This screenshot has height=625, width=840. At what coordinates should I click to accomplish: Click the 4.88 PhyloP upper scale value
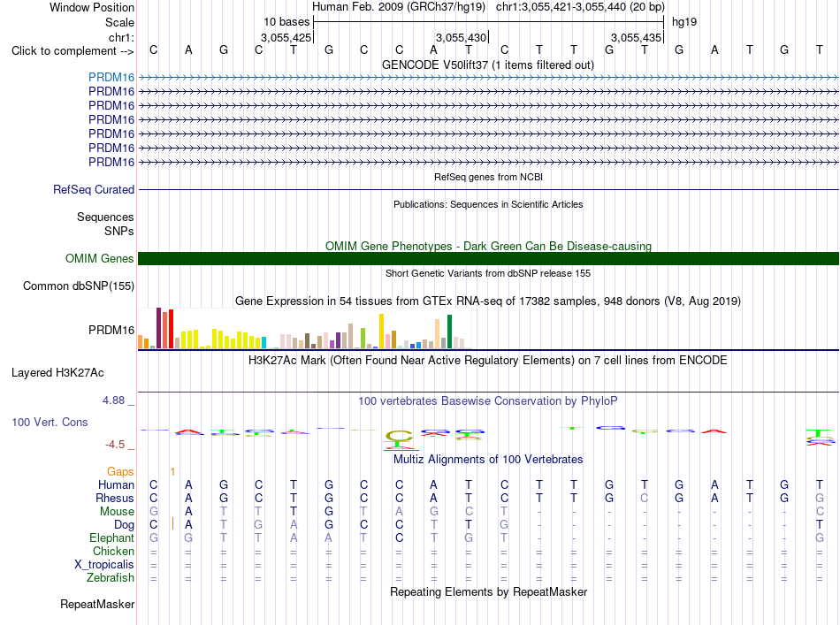coord(113,400)
